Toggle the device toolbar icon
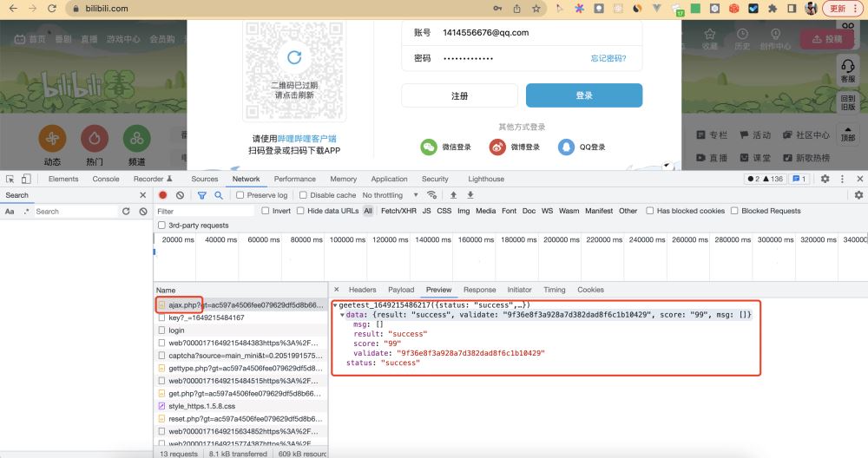The image size is (868, 458). click(x=26, y=179)
